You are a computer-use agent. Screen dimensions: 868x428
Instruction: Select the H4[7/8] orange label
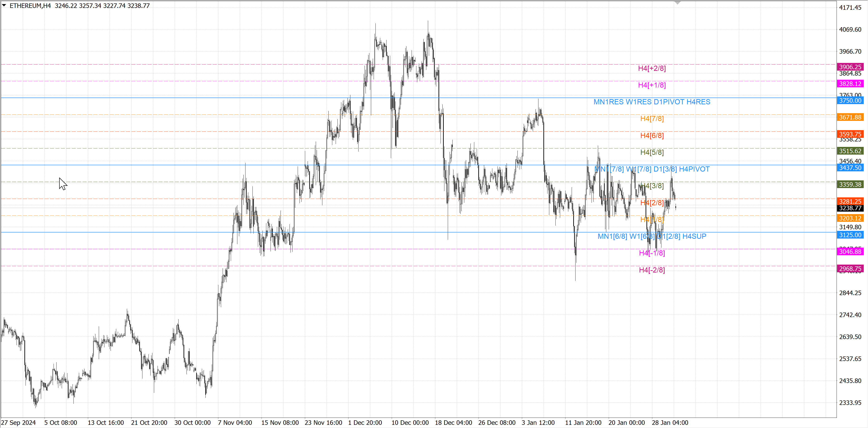click(x=652, y=119)
